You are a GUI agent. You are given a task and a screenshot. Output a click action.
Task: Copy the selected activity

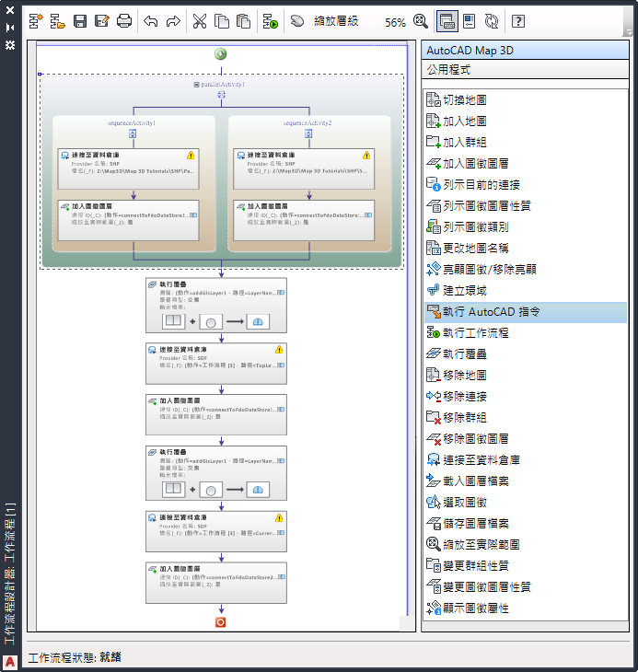pos(222,21)
